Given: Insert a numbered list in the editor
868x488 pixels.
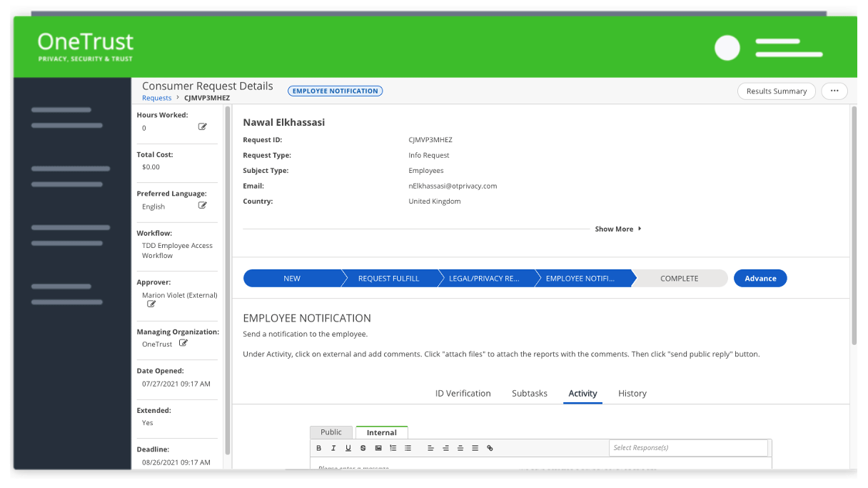Looking at the screenshot, I should click(x=393, y=448).
